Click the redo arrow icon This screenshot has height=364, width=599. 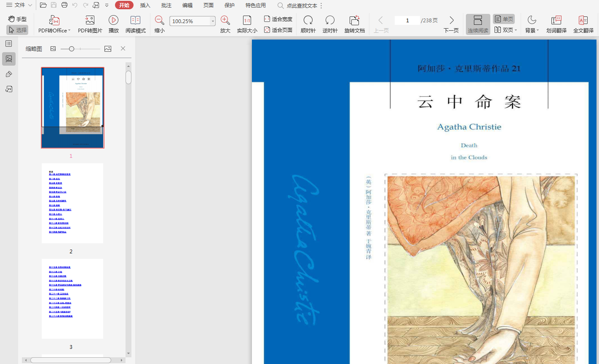point(86,5)
